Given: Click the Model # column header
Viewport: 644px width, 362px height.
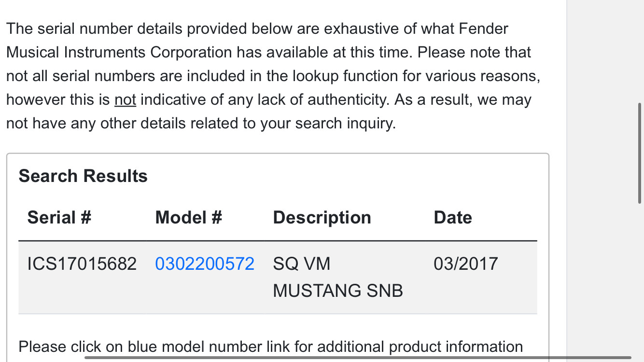Looking at the screenshot, I should click(188, 218).
